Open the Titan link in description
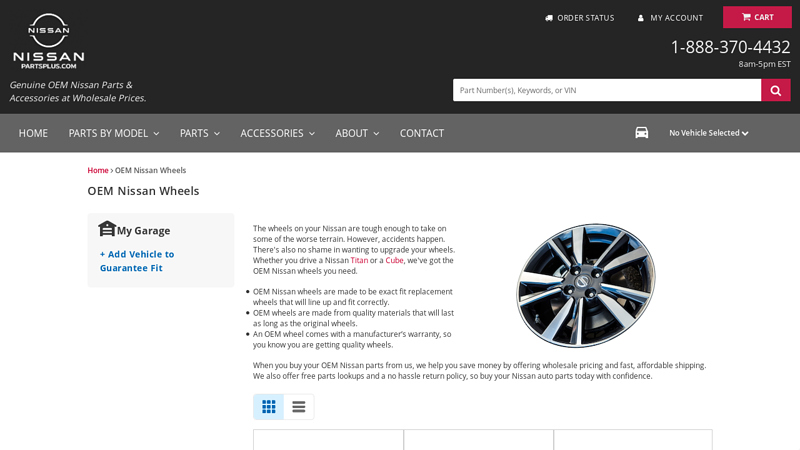The image size is (800, 450). pyautogui.click(x=359, y=260)
